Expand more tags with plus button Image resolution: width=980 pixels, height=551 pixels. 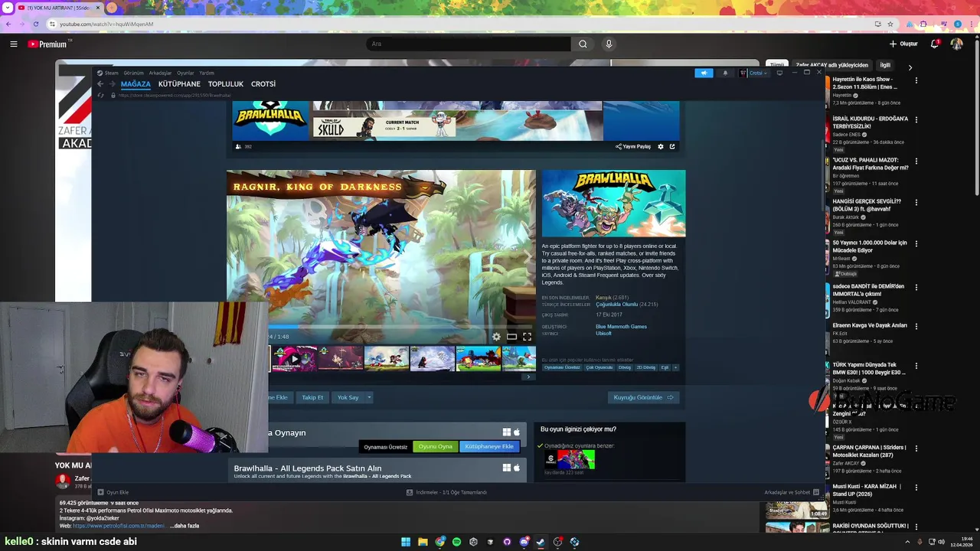pyautogui.click(x=675, y=367)
